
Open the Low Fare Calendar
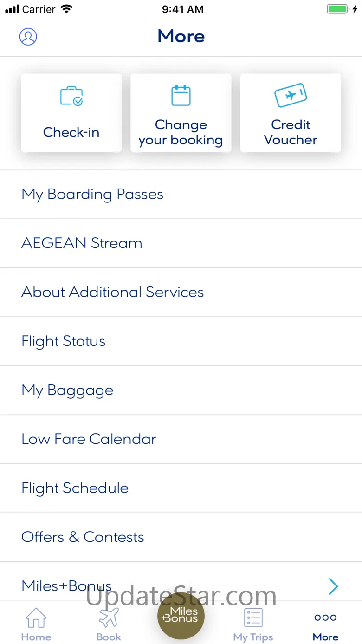point(89,439)
